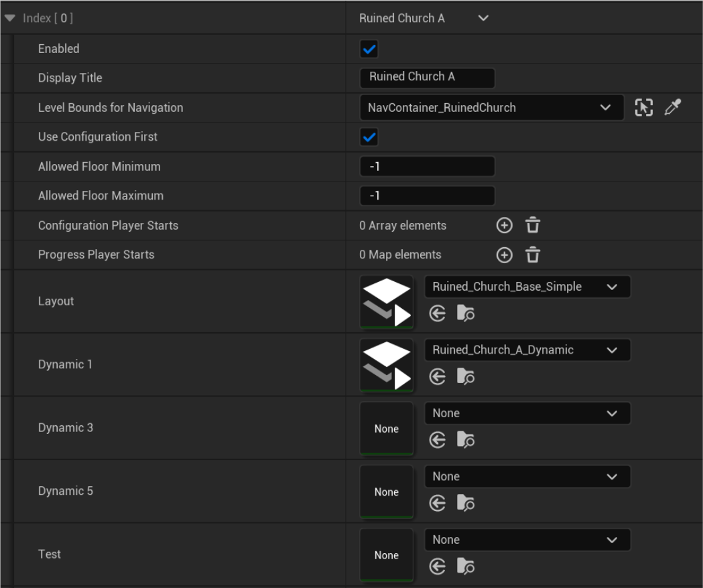
Task: Add element to Progress Player Starts map
Action: (x=504, y=254)
